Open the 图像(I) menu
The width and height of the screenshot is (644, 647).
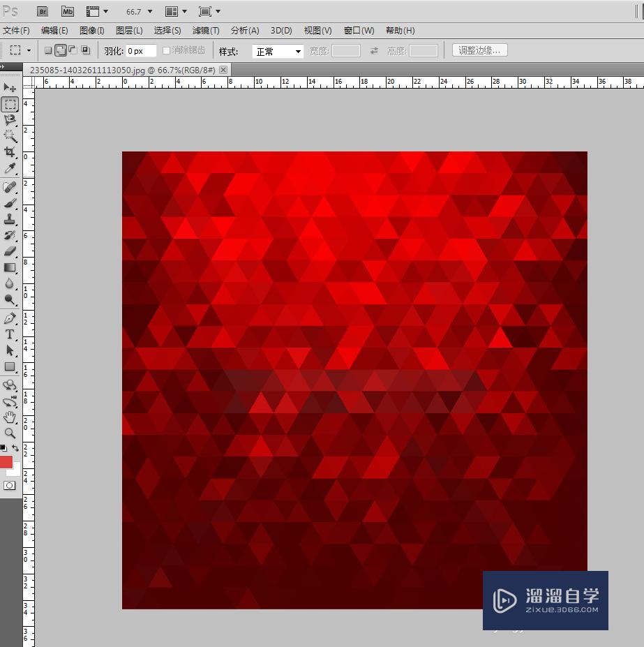(91, 31)
